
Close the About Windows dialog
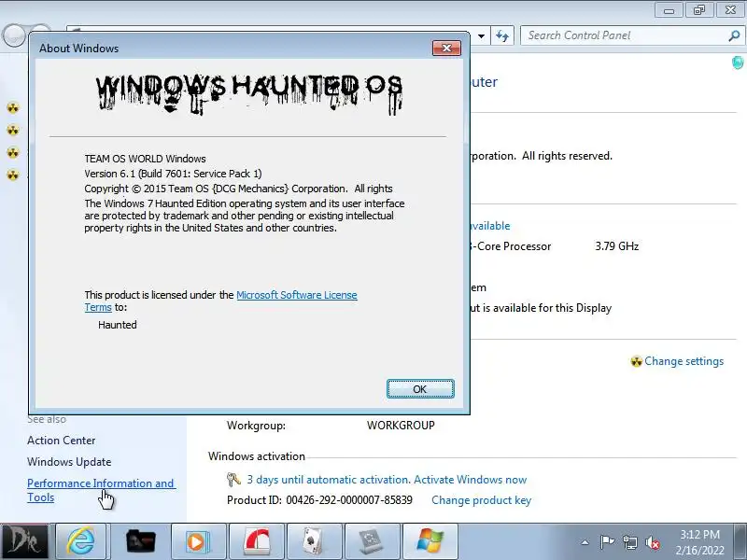point(446,49)
